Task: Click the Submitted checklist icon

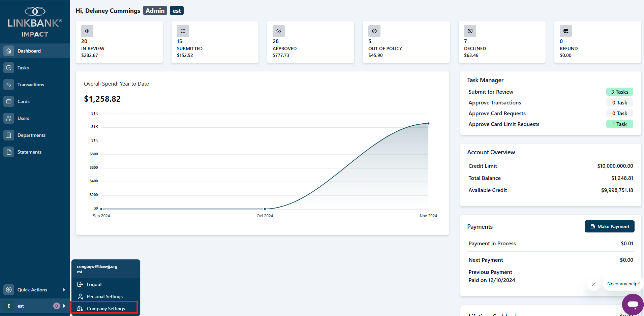Action: [x=183, y=31]
